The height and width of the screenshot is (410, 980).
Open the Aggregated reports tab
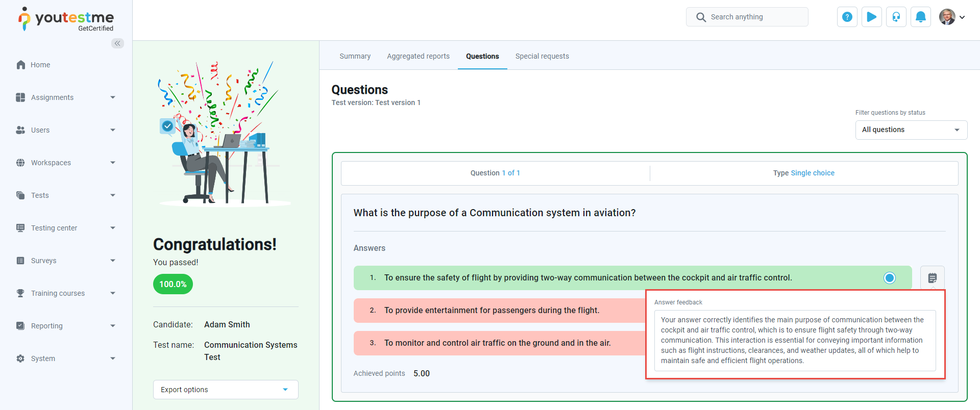click(418, 56)
